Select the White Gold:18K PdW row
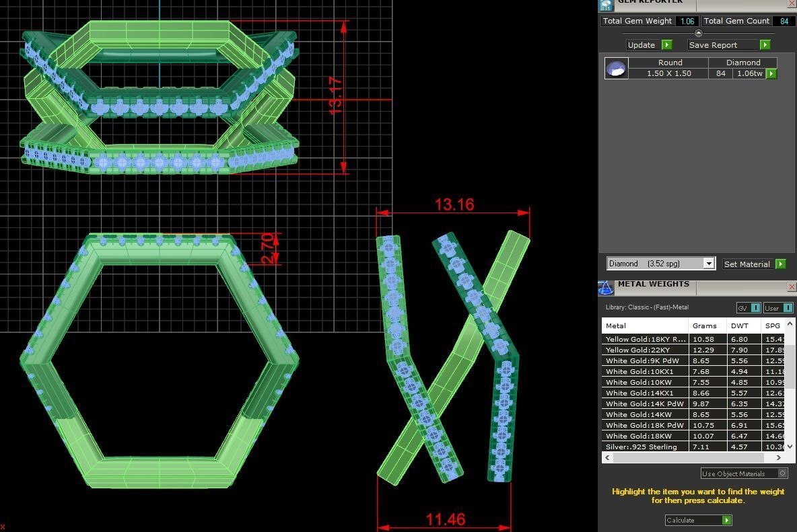Image resolution: width=797 pixels, height=532 pixels. [x=693, y=425]
